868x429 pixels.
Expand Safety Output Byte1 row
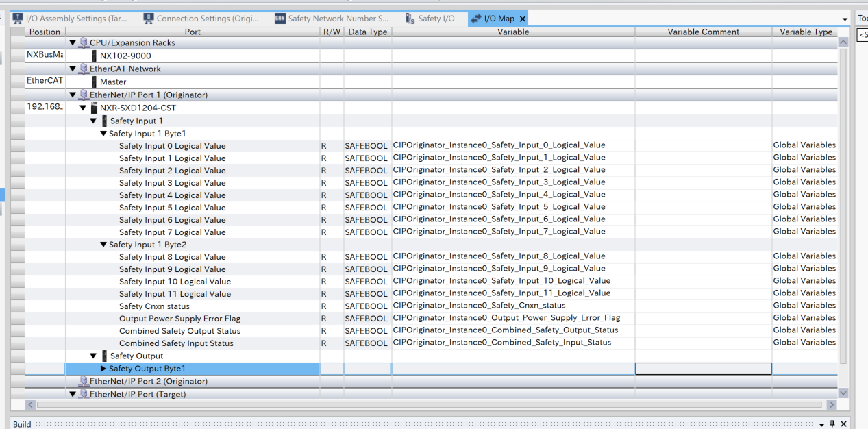coord(103,369)
